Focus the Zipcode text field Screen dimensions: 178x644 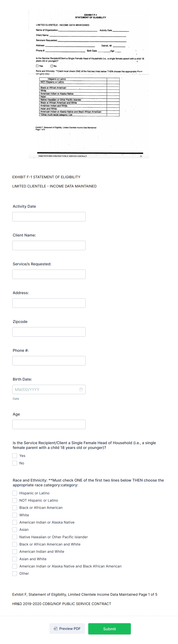coord(49,332)
